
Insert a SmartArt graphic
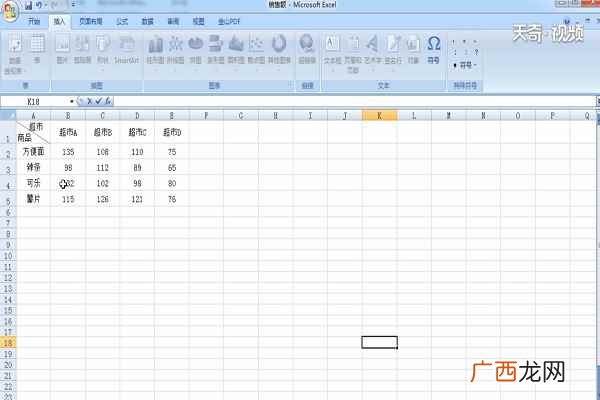coord(127,49)
